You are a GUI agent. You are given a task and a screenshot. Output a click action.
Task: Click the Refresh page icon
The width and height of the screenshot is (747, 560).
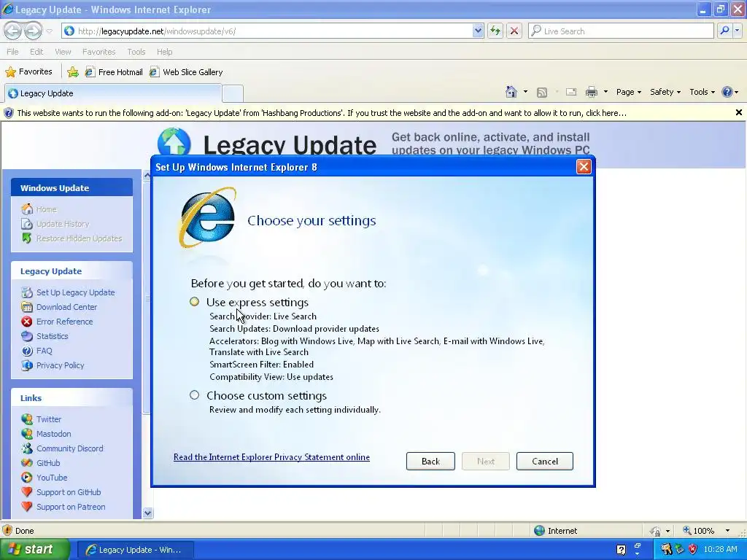[x=495, y=31]
